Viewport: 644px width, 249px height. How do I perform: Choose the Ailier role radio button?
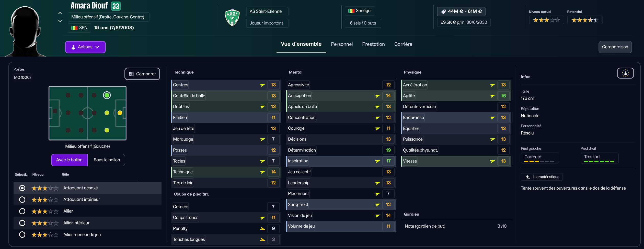pyautogui.click(x=22, y=211)
